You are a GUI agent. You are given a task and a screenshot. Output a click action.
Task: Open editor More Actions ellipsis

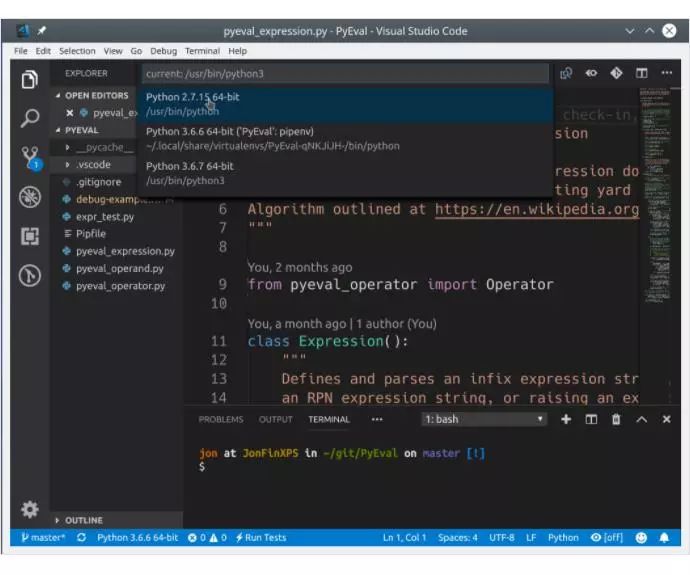click(x=667, y=73)
